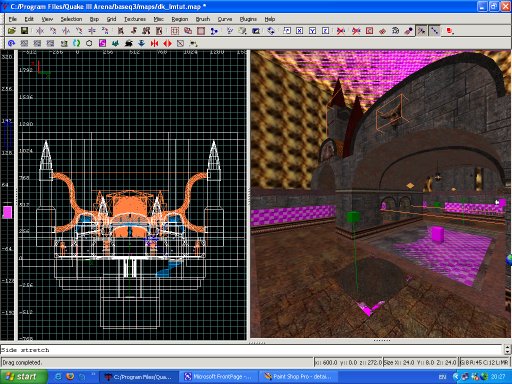Switch to Microsoft FrontPage in the taskbar

218,377
